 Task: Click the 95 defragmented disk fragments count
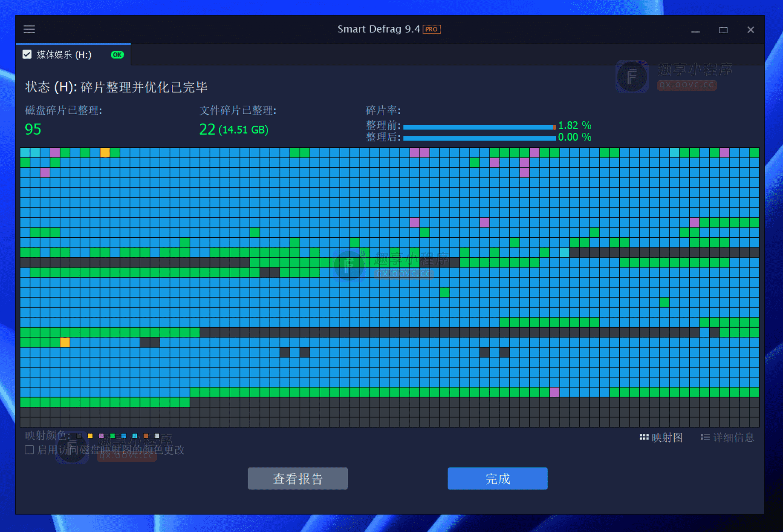(x=33, y=129)
